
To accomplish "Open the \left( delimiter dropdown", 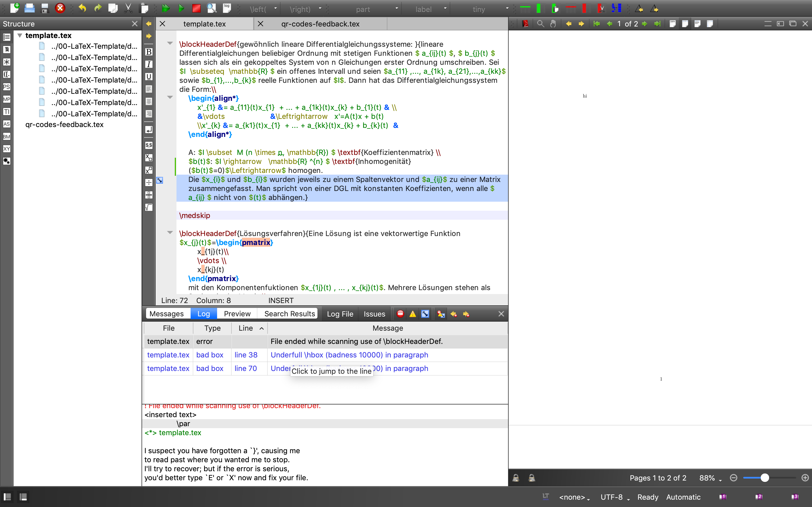I will click(275, 9).
